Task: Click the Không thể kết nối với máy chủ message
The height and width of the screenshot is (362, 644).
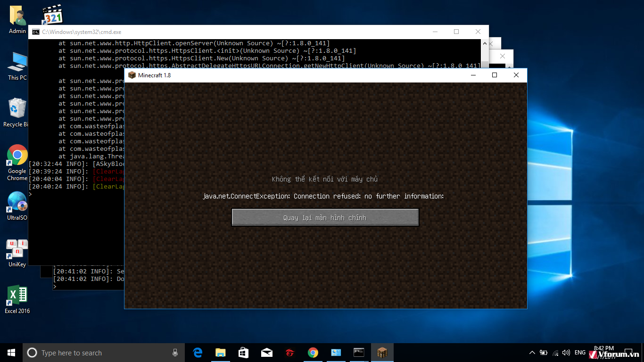Action: (325, 179)
